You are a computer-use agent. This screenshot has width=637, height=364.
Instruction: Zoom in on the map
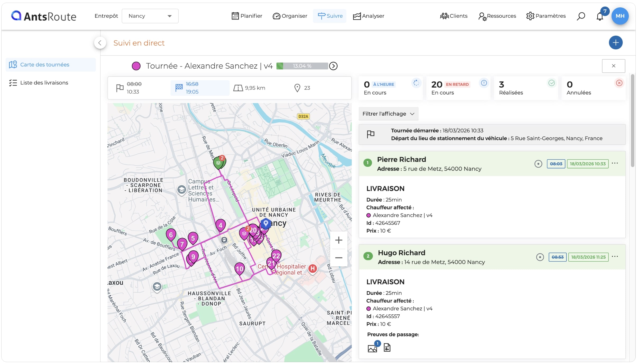pos(339,240)
